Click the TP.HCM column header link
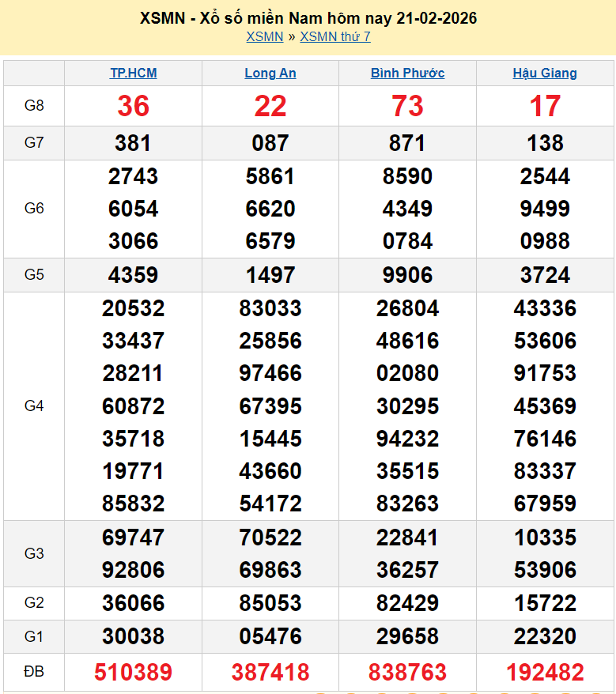 133,73
